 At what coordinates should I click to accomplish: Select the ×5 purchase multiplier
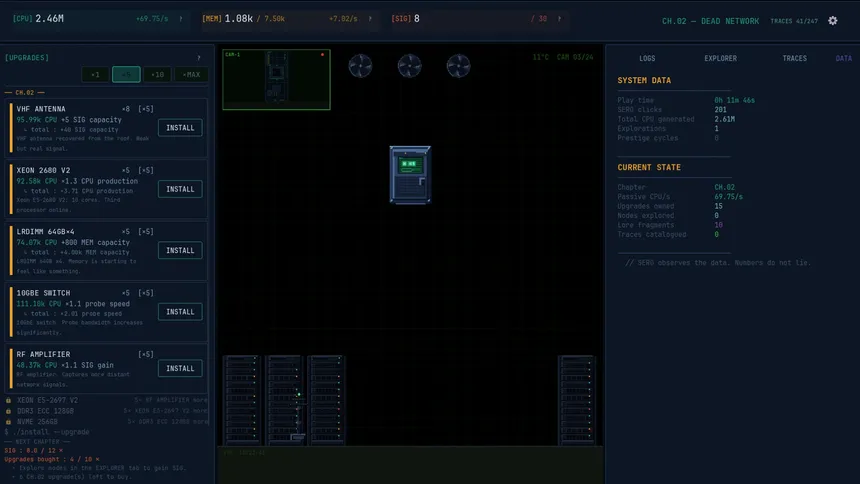[126, 74]
